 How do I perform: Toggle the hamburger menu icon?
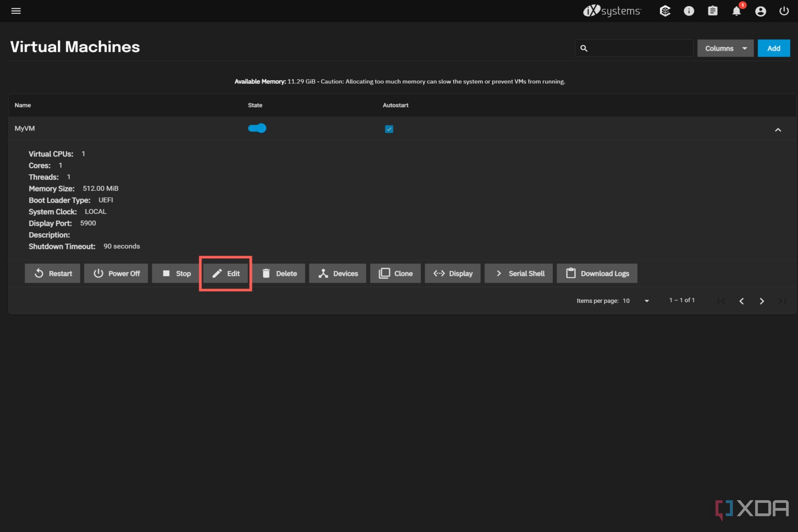point(16,10)
